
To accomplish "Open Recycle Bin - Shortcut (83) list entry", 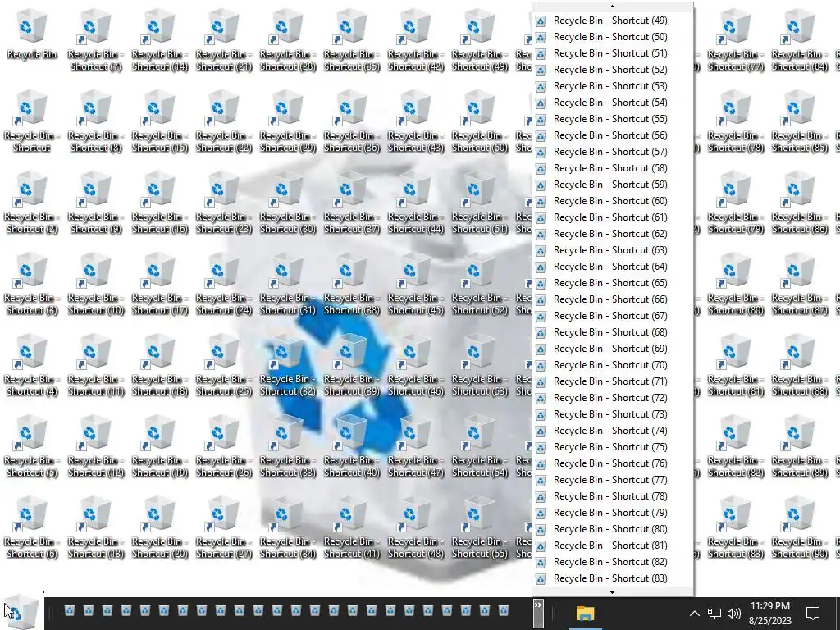I will pos(612,578).
